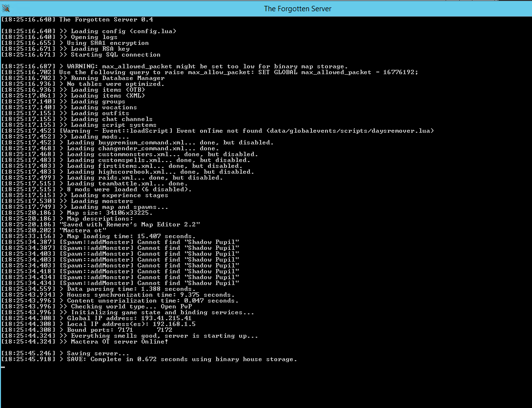Click the 'The Forgotten Server 0.4' line
Screen dimensions: 532x408
pos(77,20)
